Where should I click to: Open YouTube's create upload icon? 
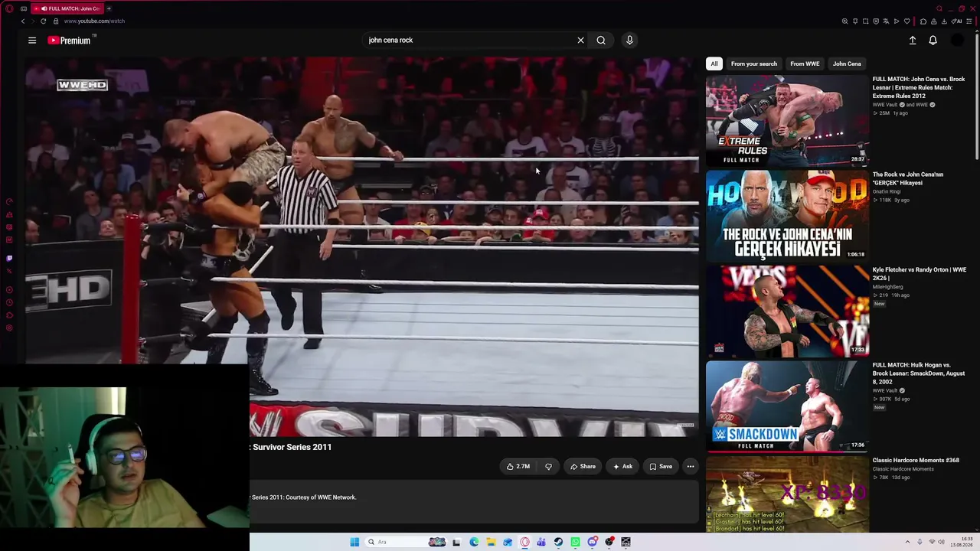[913, 41]
